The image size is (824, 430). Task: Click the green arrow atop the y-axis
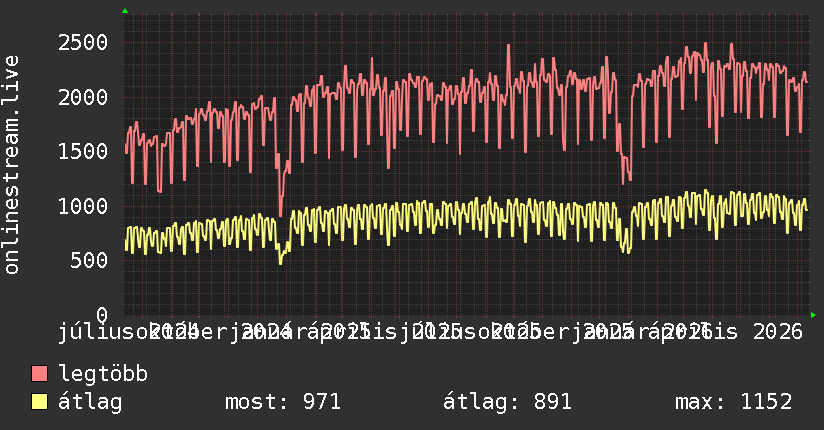point(125,11)
